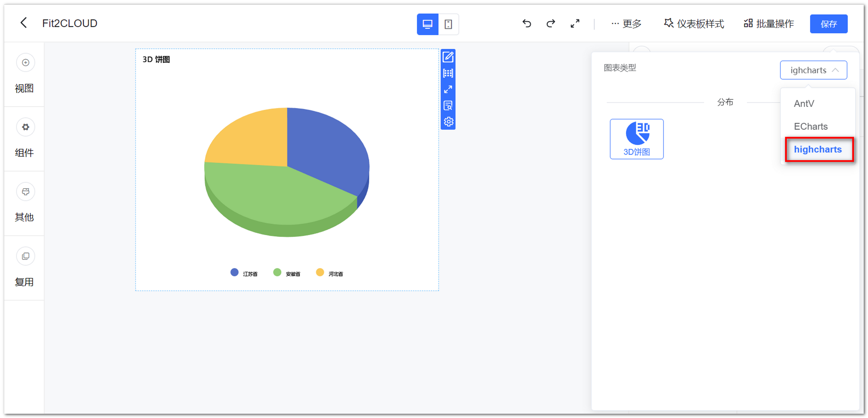This screenshot has width=868, height=418.
Task: Open the data preview icon on chart toolbar
Action: 448,106
